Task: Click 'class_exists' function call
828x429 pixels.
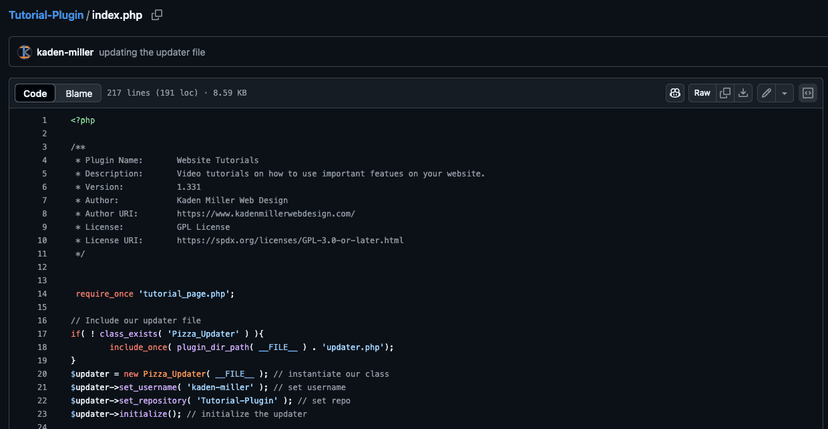Action: (128, 334)
